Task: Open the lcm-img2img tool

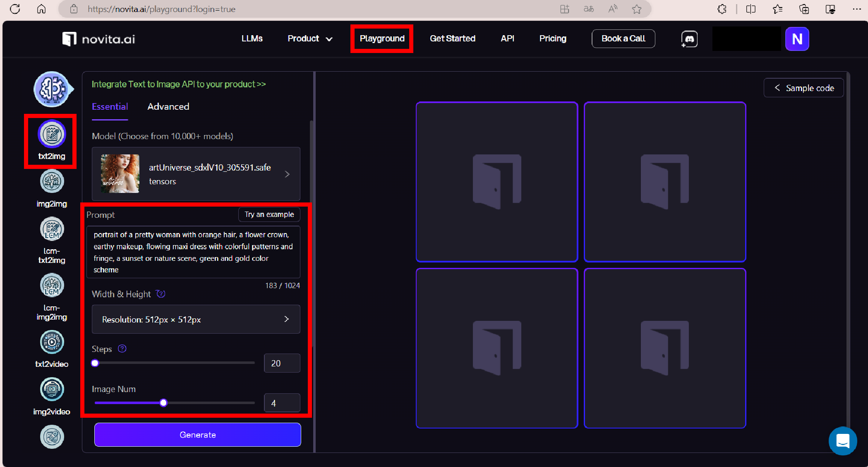Action: 52,286
